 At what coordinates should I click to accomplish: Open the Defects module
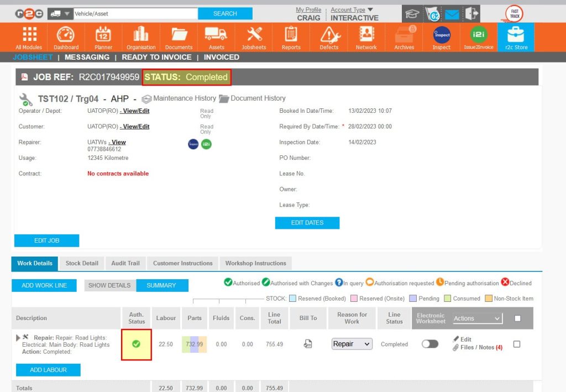[x=328, y=37]
